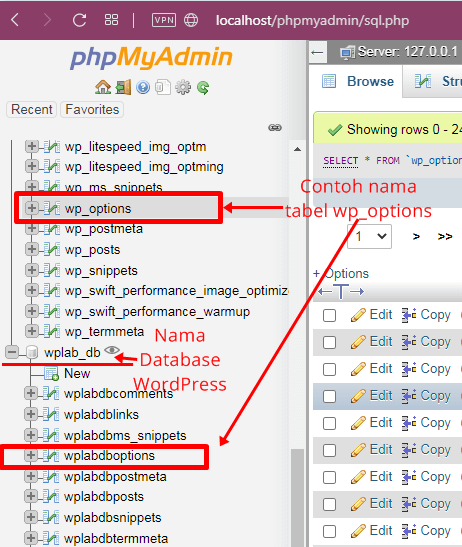Expand the wp_options tree node

[32, 208]
